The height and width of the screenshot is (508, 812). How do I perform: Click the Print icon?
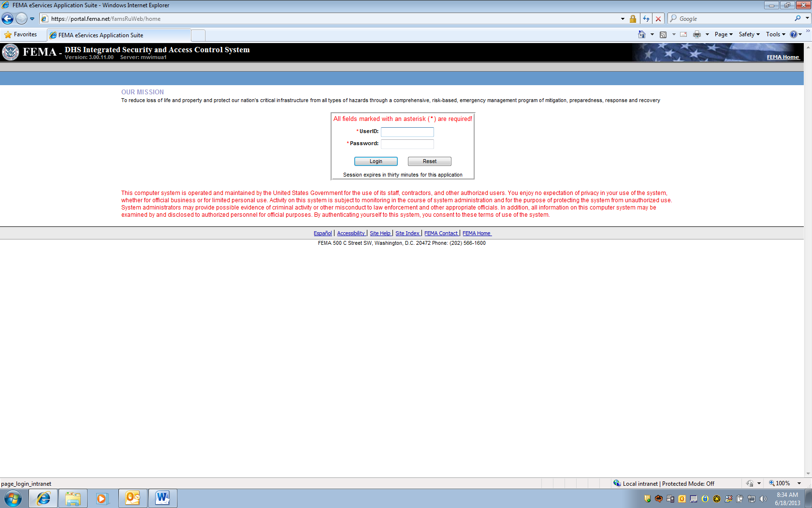697,34
